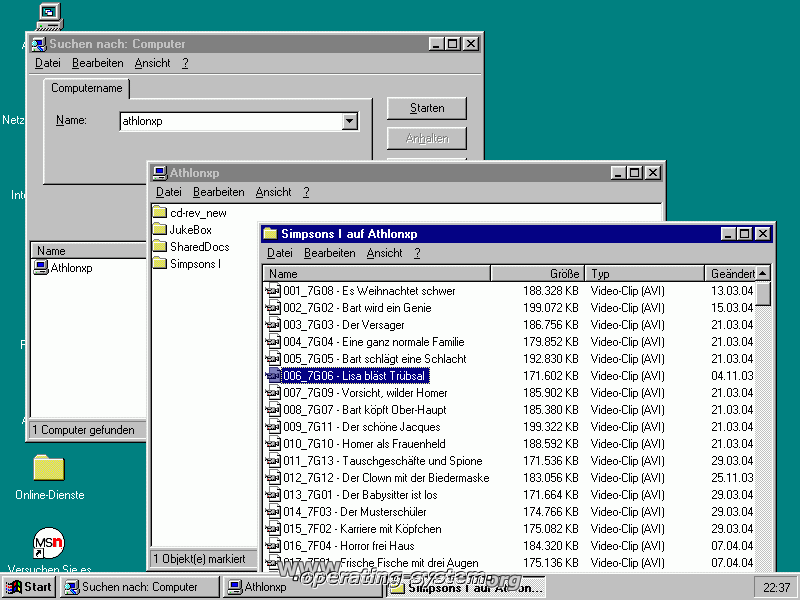Click the Starten button
This screenshot has height=600, width=800.
tap(427, 108)
